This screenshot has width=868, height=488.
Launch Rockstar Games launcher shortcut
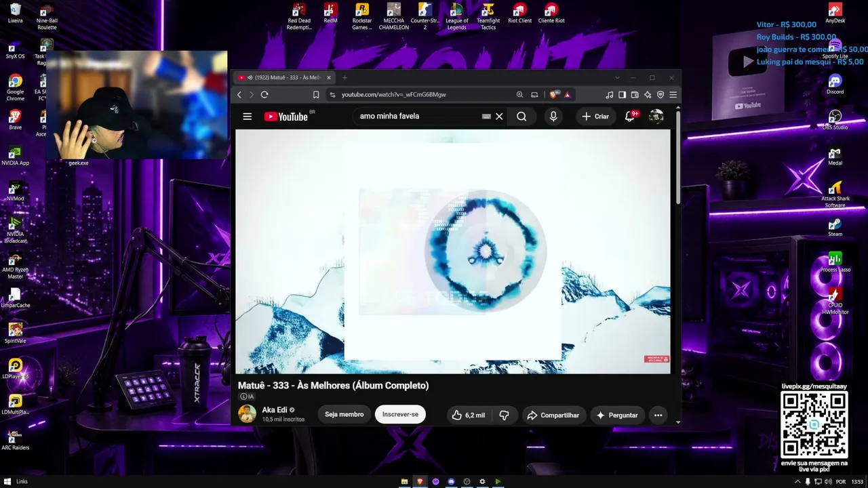click(362, 16)
